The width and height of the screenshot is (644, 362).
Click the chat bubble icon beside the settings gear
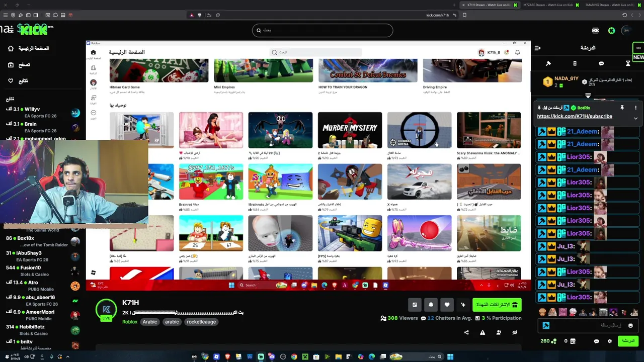click(x=596, y=341)
